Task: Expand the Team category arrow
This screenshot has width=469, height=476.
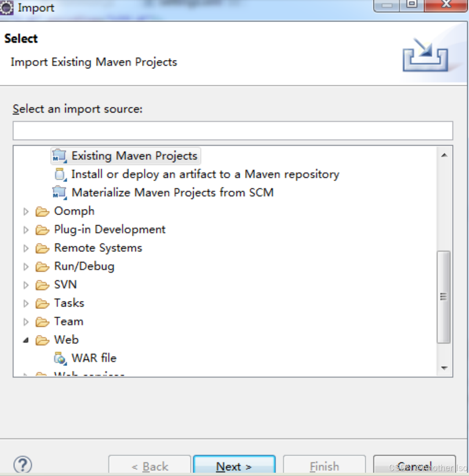Action: [x=26, y=322]
